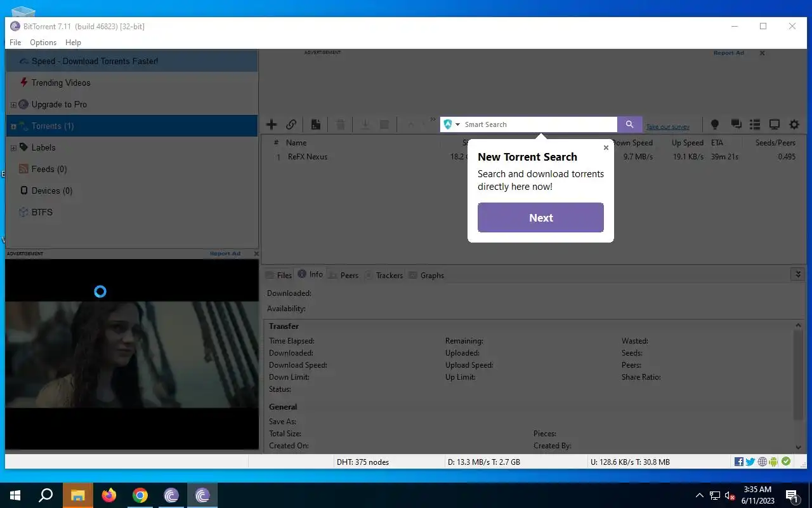
Task: Open the Windows Start menu
Action: [x=15, y=495]
